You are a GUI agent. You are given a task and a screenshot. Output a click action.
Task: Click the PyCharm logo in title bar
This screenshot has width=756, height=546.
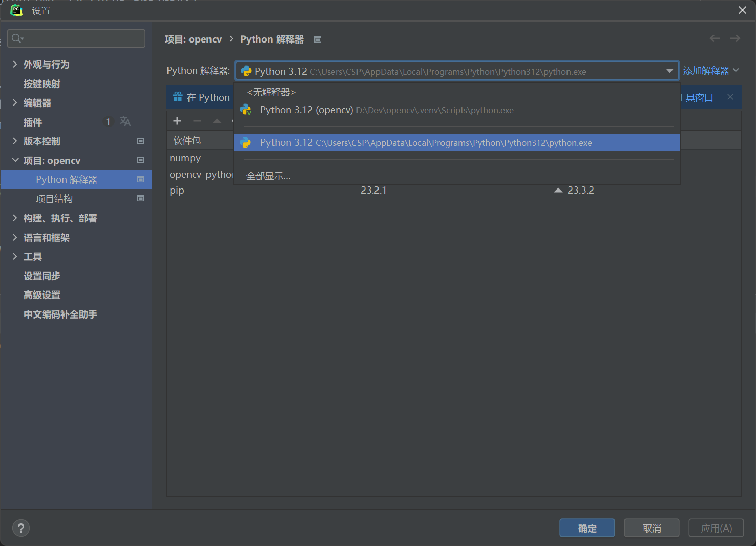pos(16,10)
